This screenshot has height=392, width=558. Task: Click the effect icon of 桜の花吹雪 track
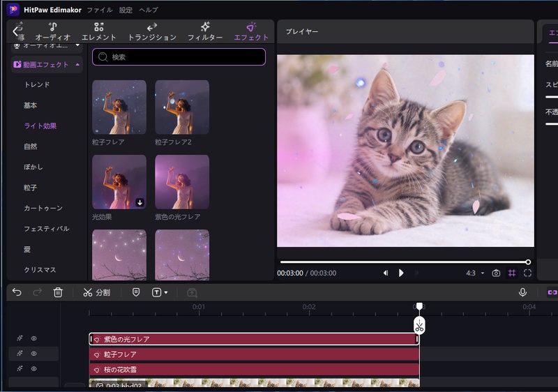coord(20,368)
